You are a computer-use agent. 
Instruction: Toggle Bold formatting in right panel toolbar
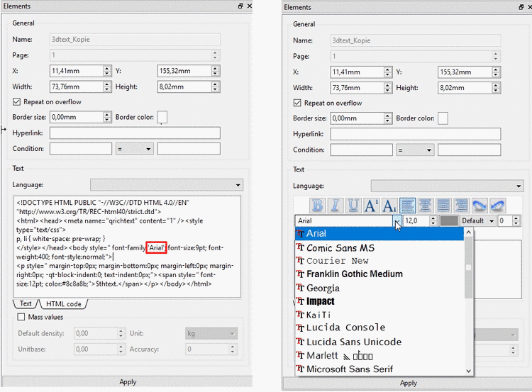click(x=318, y=206)
